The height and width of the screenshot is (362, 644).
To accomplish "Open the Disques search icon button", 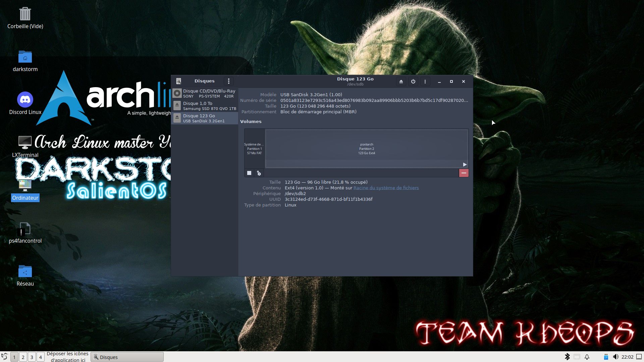I will [178, 81].
